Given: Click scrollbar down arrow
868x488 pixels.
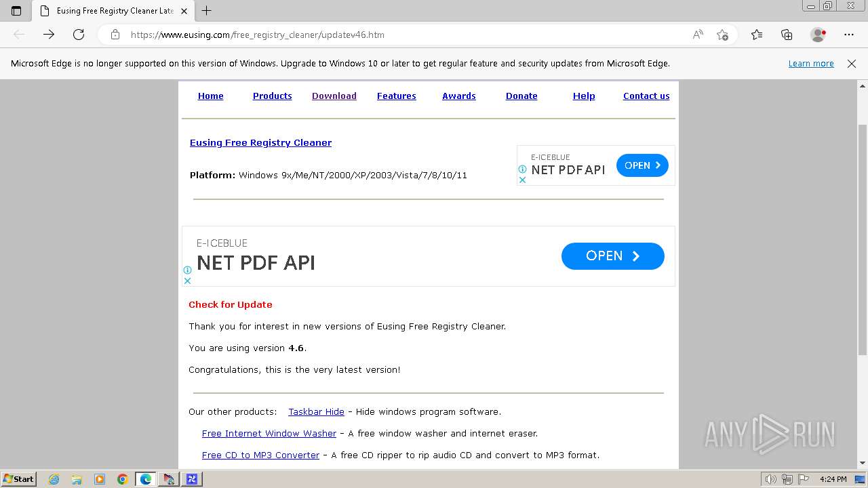Looking at the screenshot, I should tap(863, 463).
